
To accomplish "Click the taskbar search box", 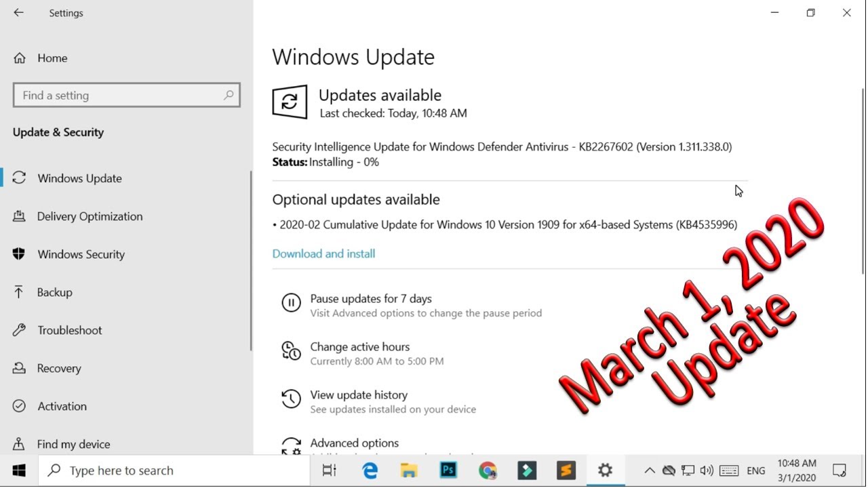I will coord(174,470).
